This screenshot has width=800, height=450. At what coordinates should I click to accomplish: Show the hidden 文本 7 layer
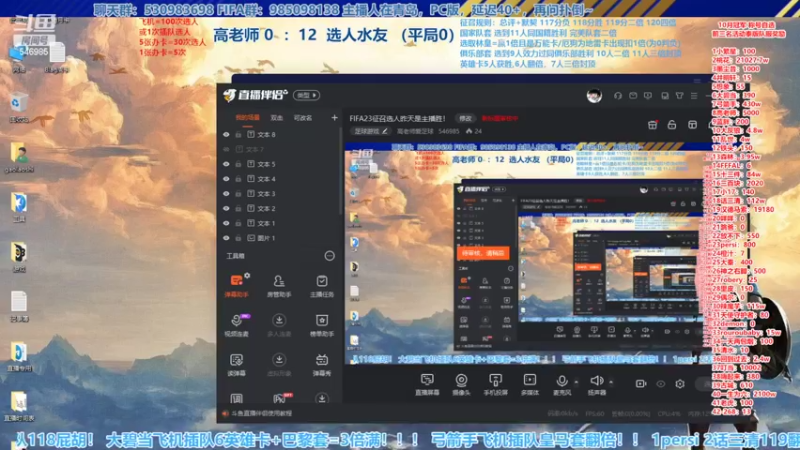(226, 149)
